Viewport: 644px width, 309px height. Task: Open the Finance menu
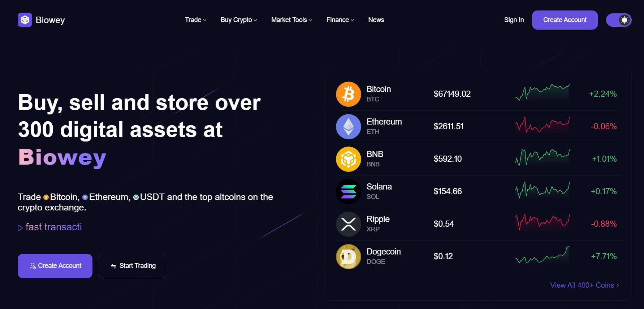click(x=340, y=20)
